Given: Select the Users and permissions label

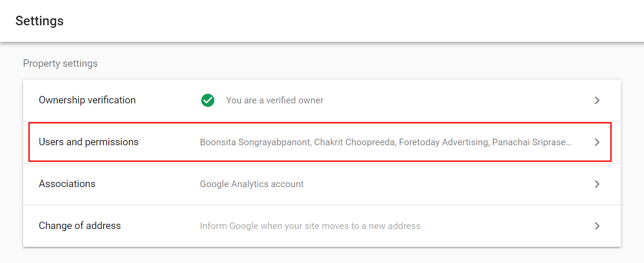Looking at the screenshot, I should click(x=88, y=142).
